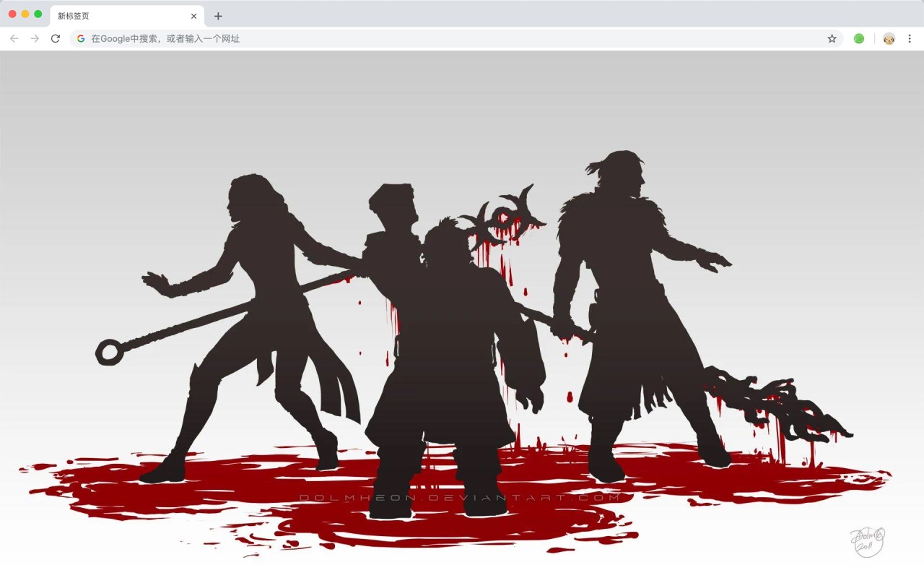Minimize the window with the yellow button
Viewport: 924px width, 578px height.
[x=25, y=14]
